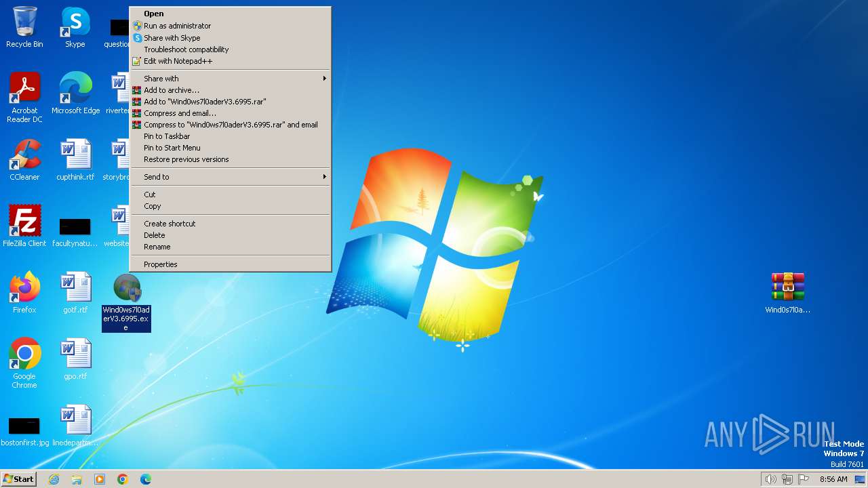Choose Share with Skype

[x=230, y=38]
